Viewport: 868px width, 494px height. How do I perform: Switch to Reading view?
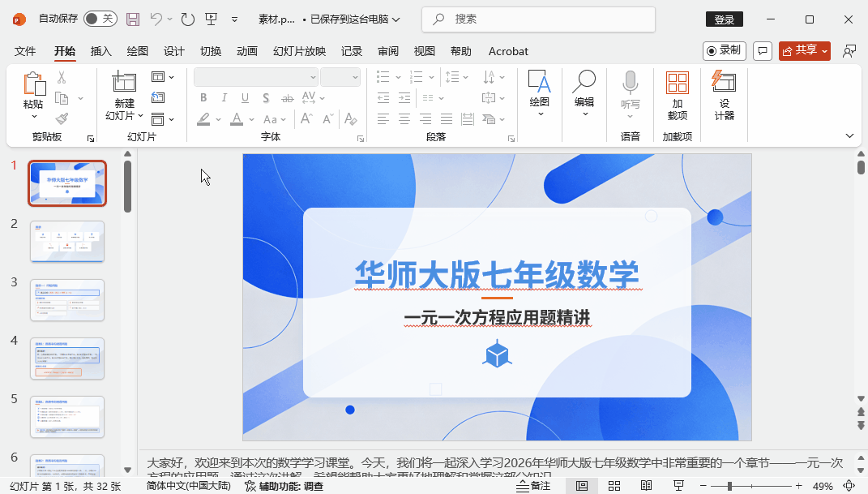pos(646,486)
